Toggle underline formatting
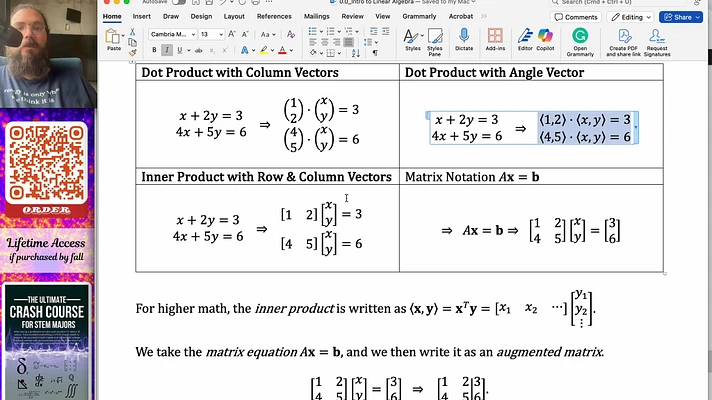The image size is (712, 400). point(179,50)
